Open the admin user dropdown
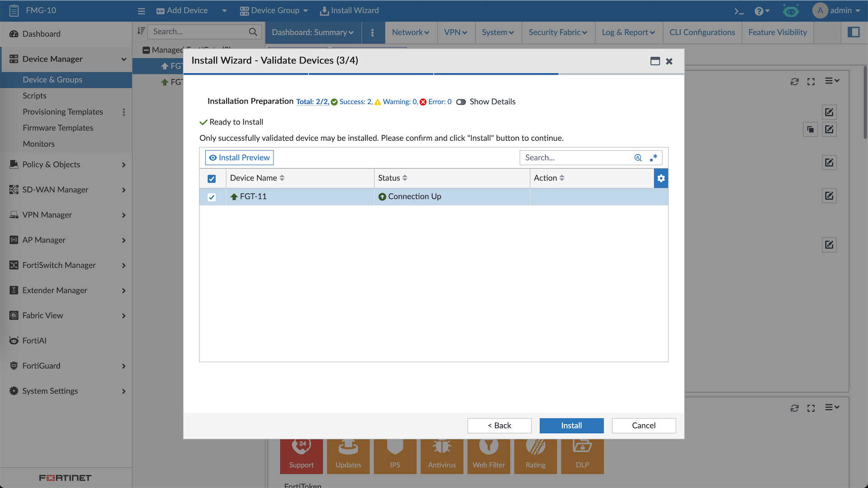 (x=837, y=10)
